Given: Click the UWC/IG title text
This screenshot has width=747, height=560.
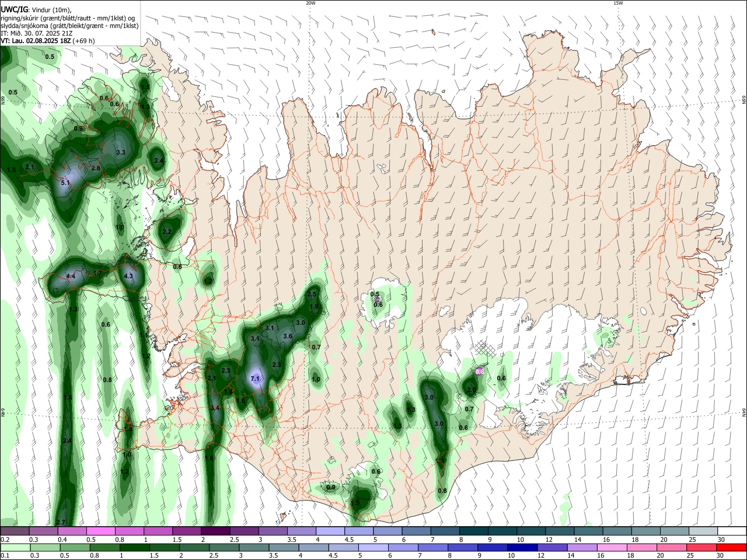Looking at the screenshot, I should (x=15, y=9).
